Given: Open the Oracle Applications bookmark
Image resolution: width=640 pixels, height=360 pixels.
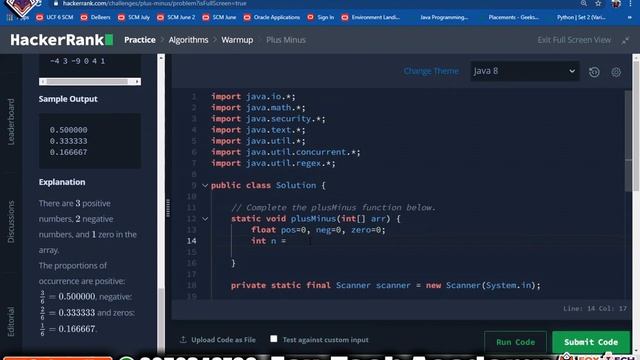Looking at the screenshot, I should [271, 18].
